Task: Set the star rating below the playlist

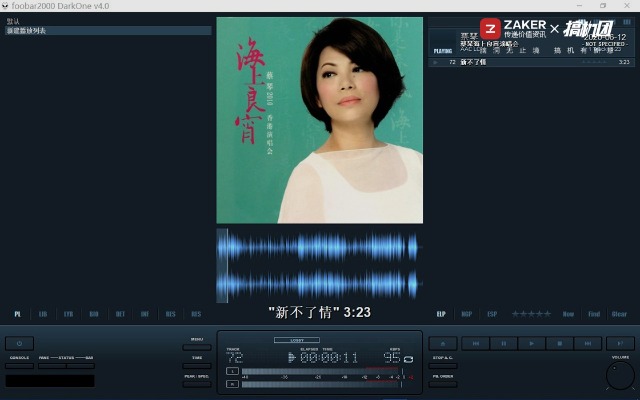Action: pyautogui.click(x=531, y=314)
